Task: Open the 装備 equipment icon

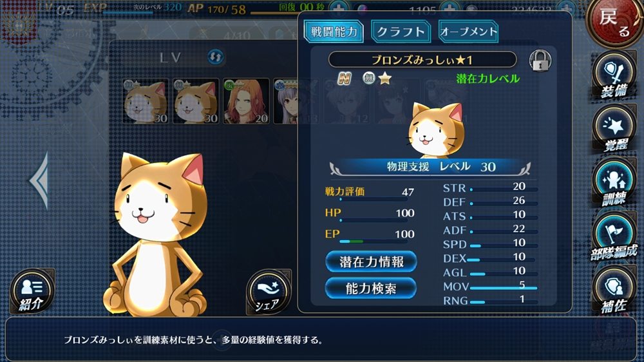Action: coord(614,75)
